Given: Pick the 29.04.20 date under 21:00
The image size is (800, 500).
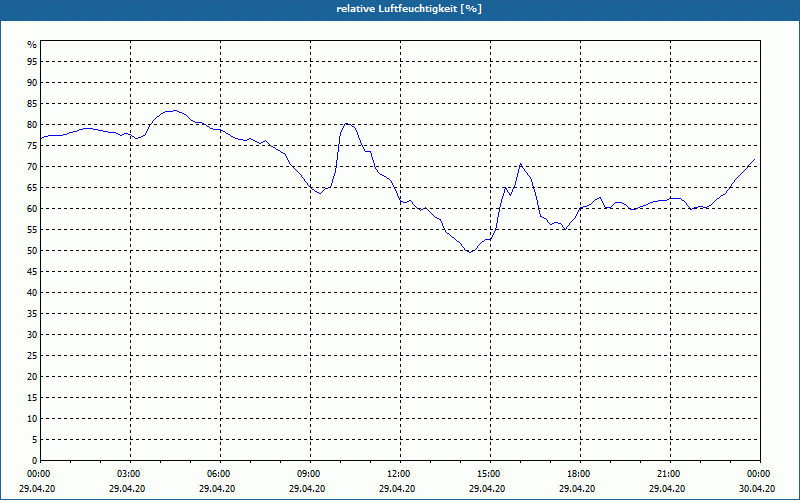Looking at the screenshot, I should point(667,489).
